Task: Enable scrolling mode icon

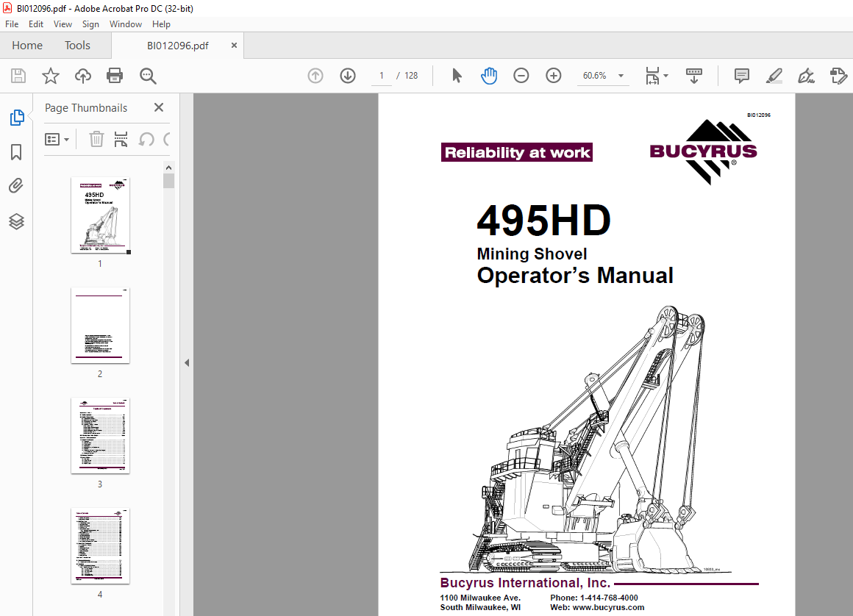Action: coord(693,76)
